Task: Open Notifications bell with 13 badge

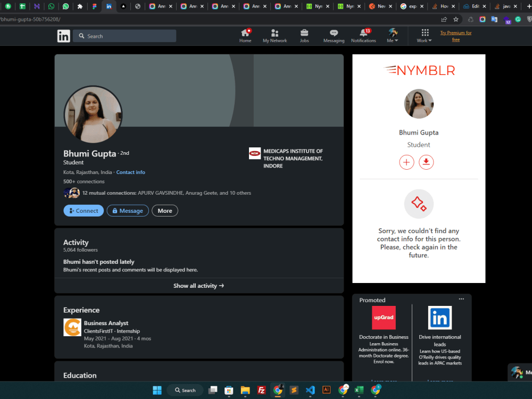Action: tap(363, 36)
